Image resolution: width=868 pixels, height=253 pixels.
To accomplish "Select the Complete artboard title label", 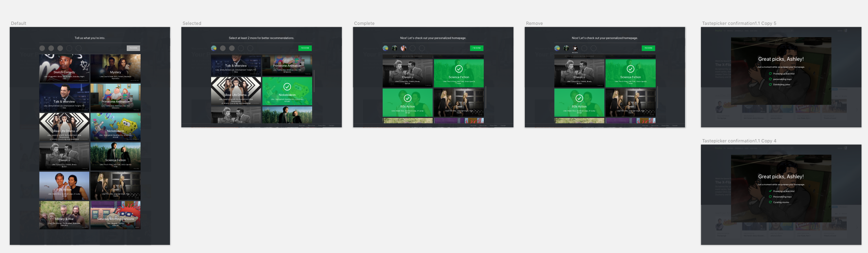I will [x=364, y=23].
